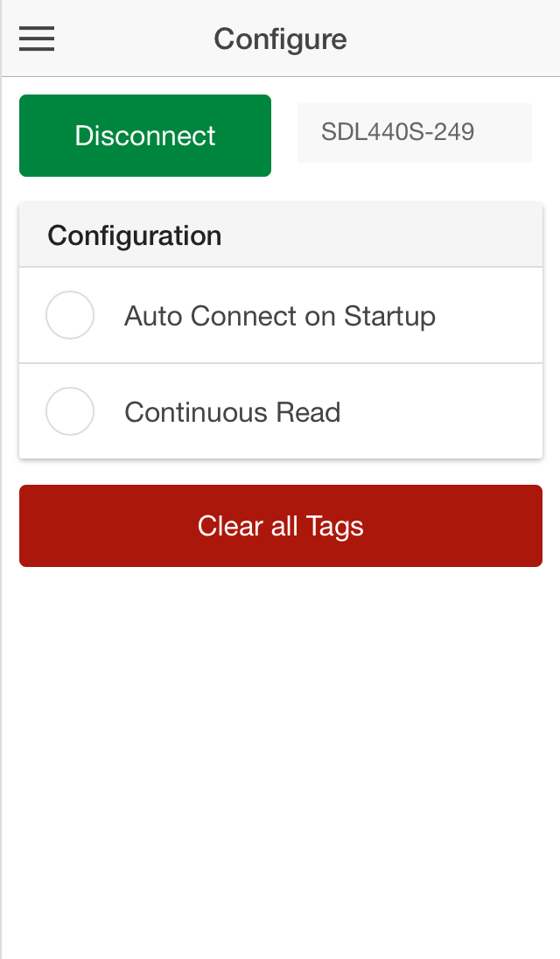Click the word Tags in red button
Image resolution: width=560 pixels, height=959 pixels.
[x=334, y=526]
